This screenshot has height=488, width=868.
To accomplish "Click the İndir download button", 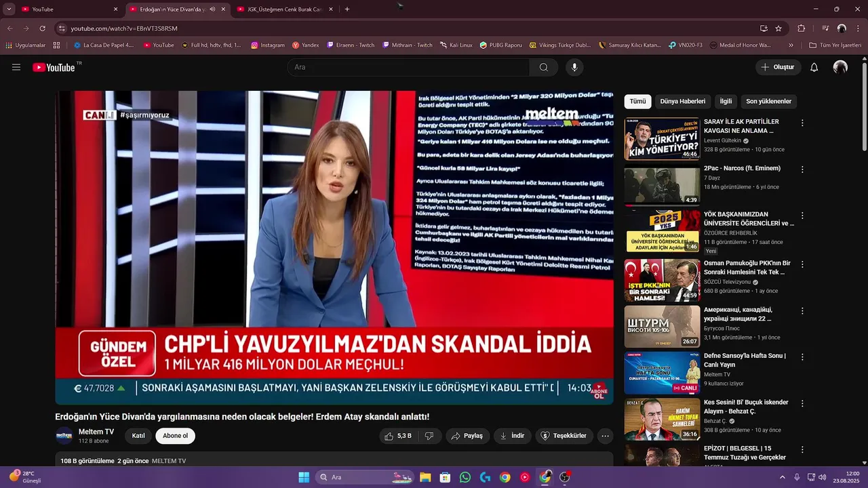I will click(x=512, y=436).
